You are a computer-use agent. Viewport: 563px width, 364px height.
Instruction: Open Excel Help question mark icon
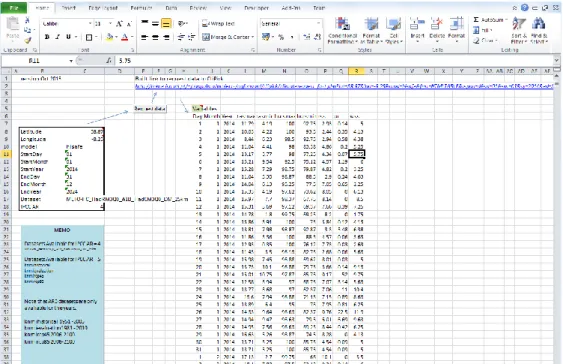525,8
